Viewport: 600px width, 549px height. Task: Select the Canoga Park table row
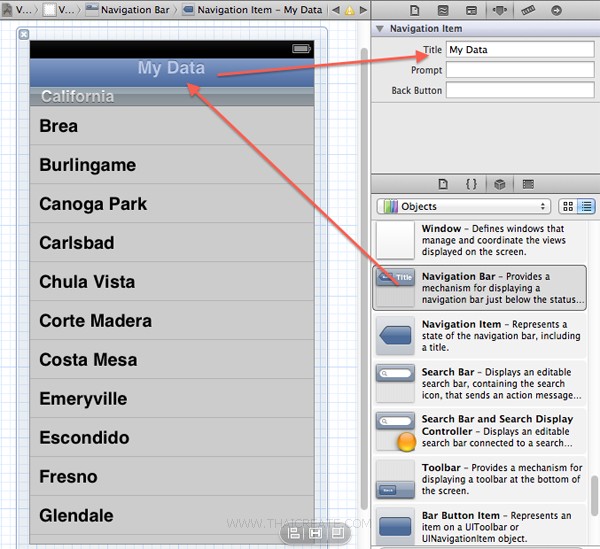172,204
